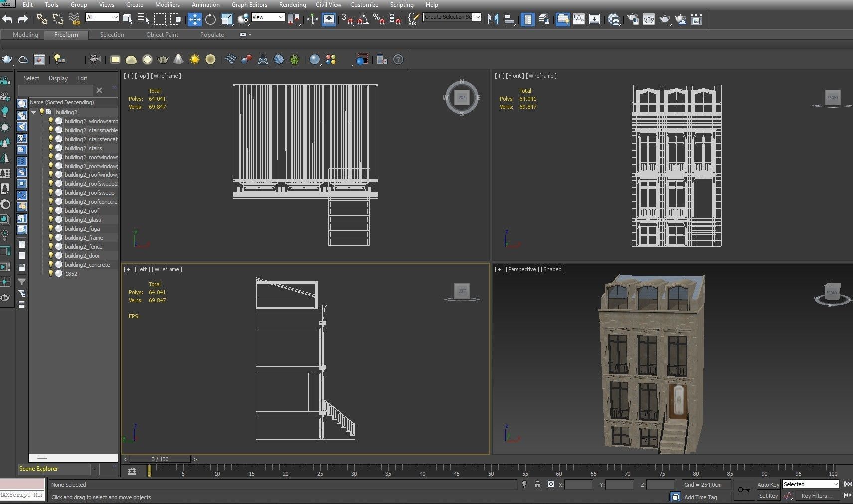Click the Undo arrow icon

tap(7, 19)
